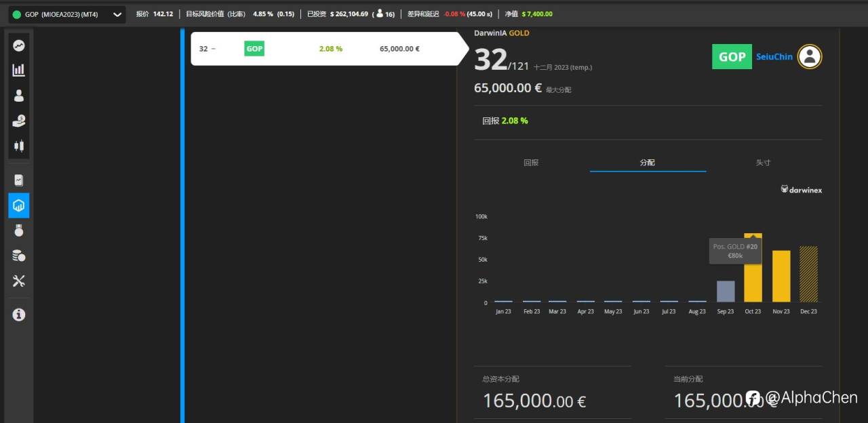The width and height of the screenshot is (868, 423).
Task: Switch to the 头寸 tab
Action: (x=764, y=163)
